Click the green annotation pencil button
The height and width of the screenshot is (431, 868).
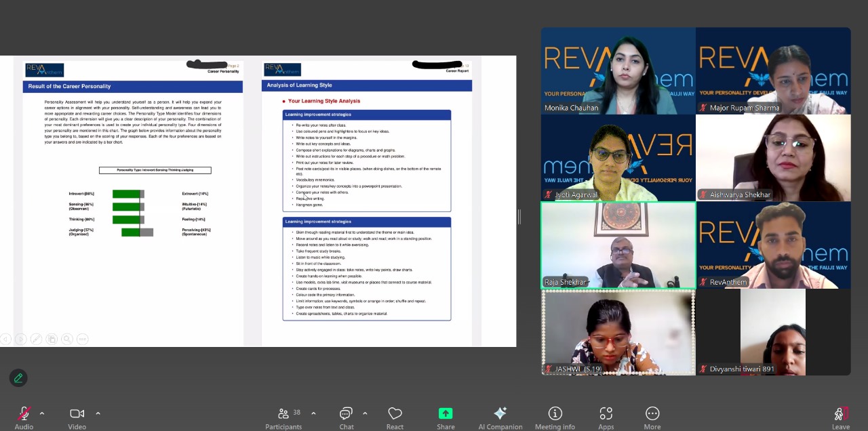18,378
